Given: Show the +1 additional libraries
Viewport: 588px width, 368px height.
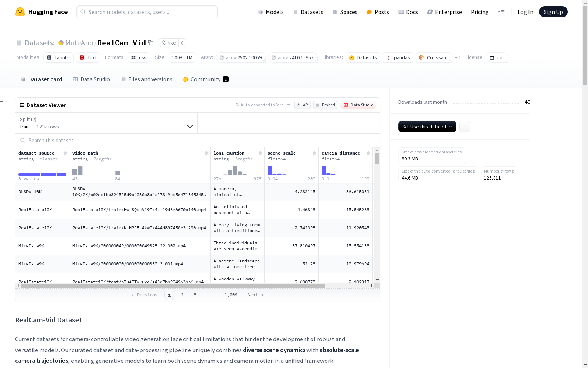Looking at the screenshot, I should [458, 57].
